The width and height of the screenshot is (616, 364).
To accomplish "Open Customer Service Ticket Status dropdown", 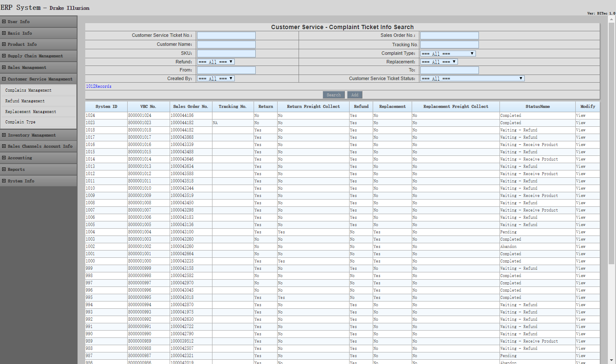I will [472, 78].
